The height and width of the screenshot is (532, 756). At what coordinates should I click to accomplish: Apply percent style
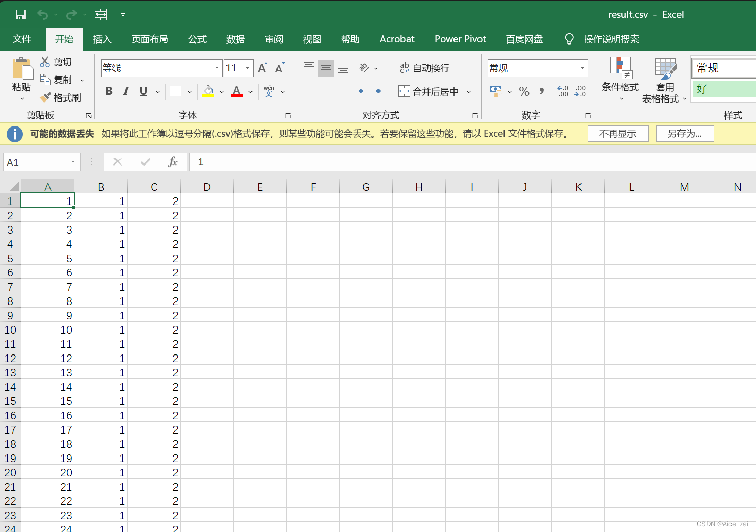click(524, 91)
